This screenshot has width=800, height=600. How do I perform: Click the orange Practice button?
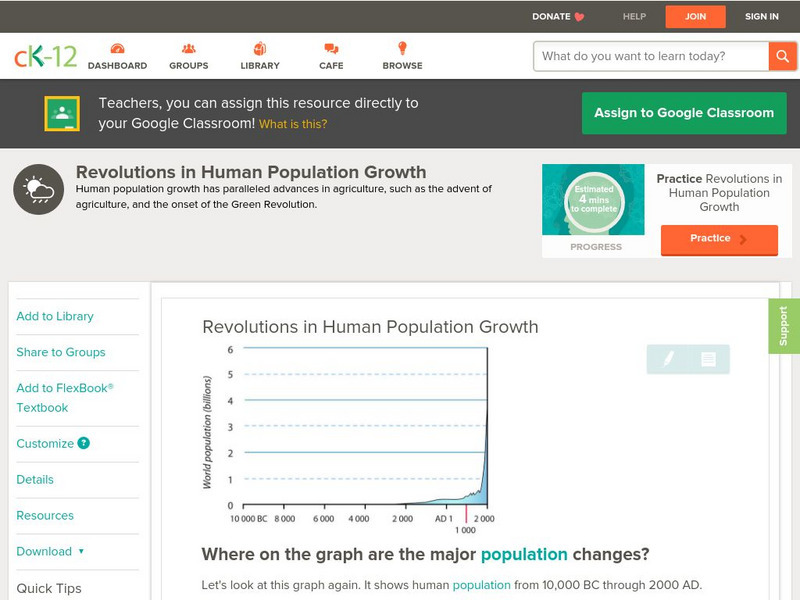point(719,239)
